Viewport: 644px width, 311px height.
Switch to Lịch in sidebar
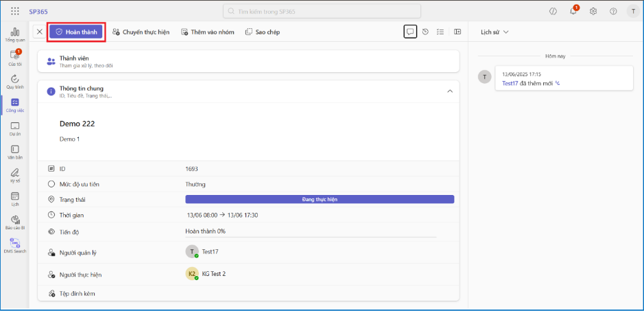coord(15,198)
